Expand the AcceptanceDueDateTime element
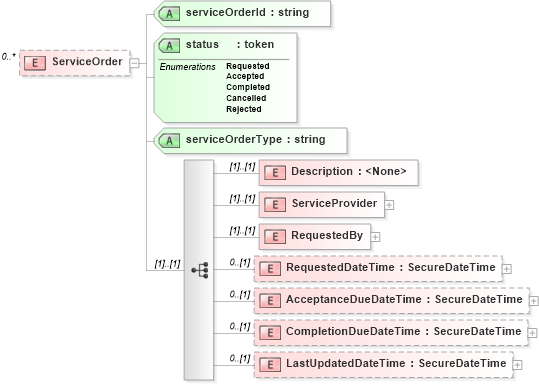Image resolution: width=539 pixels, height=385 pixels. tap(534, 301)
